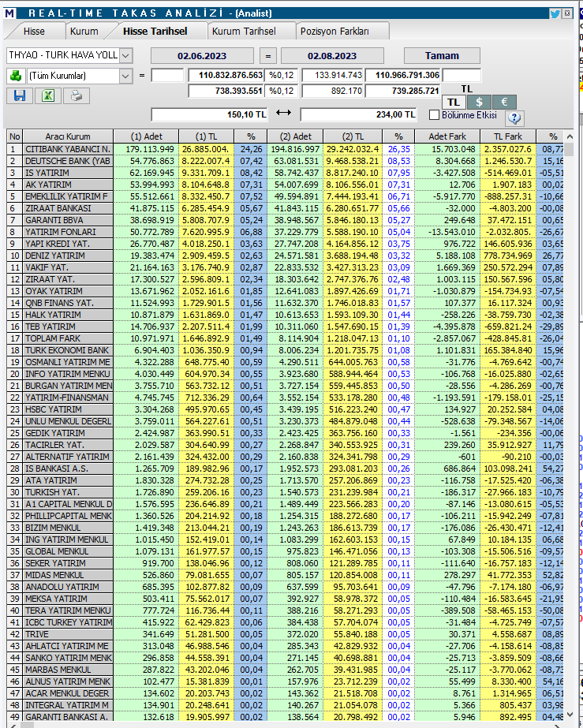Select the YAPI KREDI YAT. row
583x728 pixels.
[x=286, y=244]
